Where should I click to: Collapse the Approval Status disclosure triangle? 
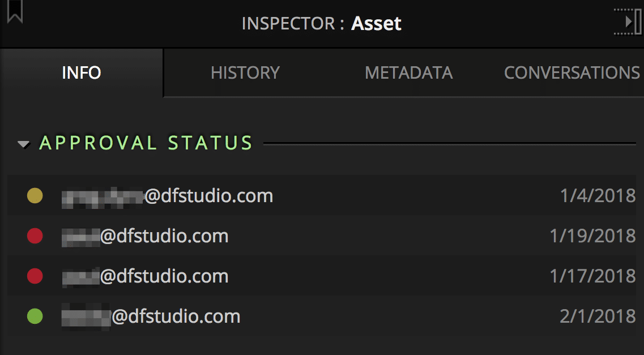[x=24, y=144]
